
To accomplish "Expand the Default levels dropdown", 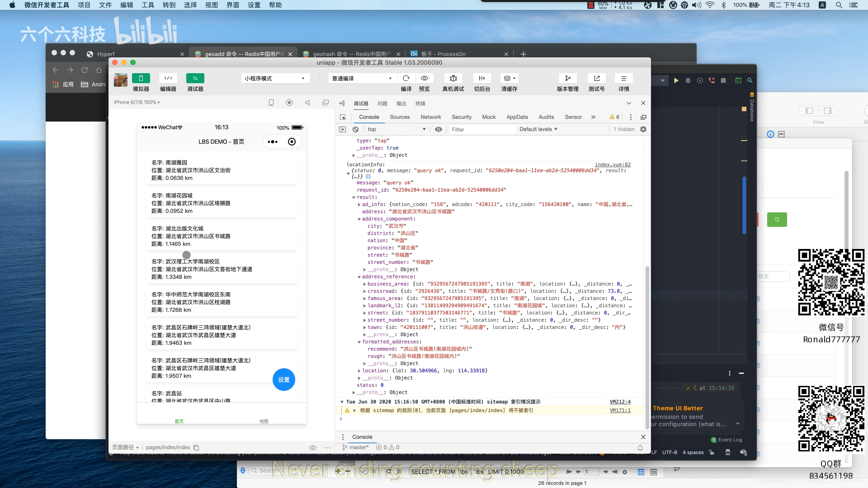I will coord(538,129).
